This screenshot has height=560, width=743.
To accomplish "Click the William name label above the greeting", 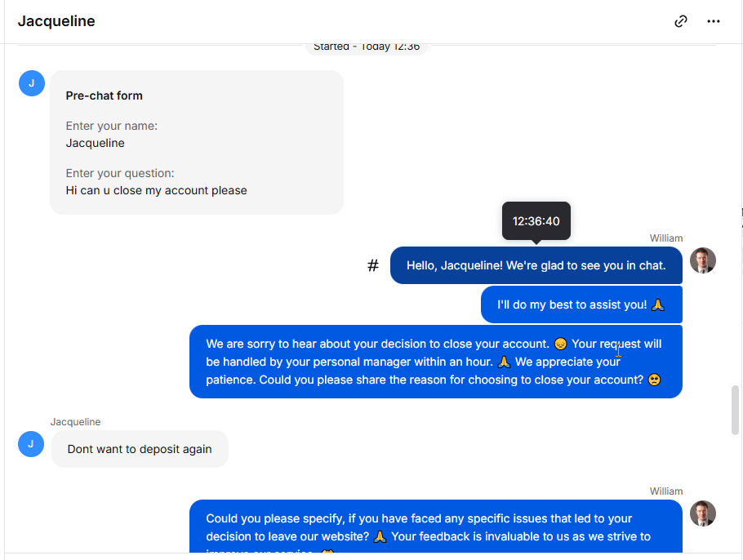I will pos(665,238).
